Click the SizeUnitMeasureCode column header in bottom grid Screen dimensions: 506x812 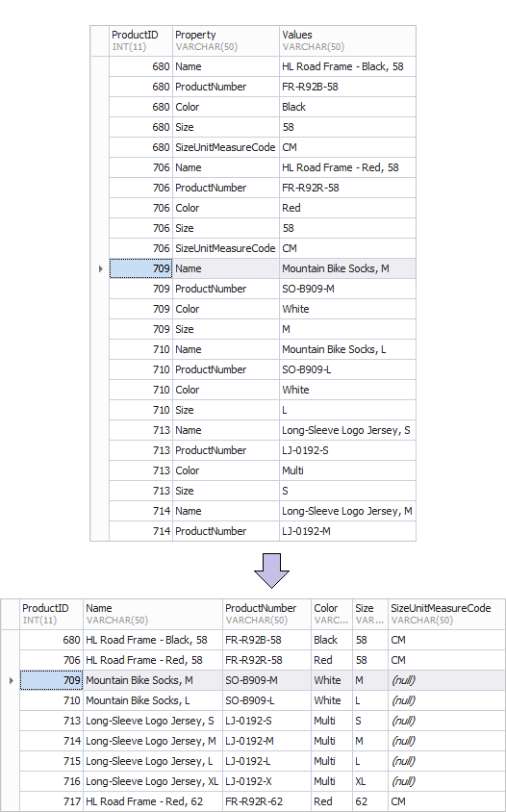click(x=446, y=614)
